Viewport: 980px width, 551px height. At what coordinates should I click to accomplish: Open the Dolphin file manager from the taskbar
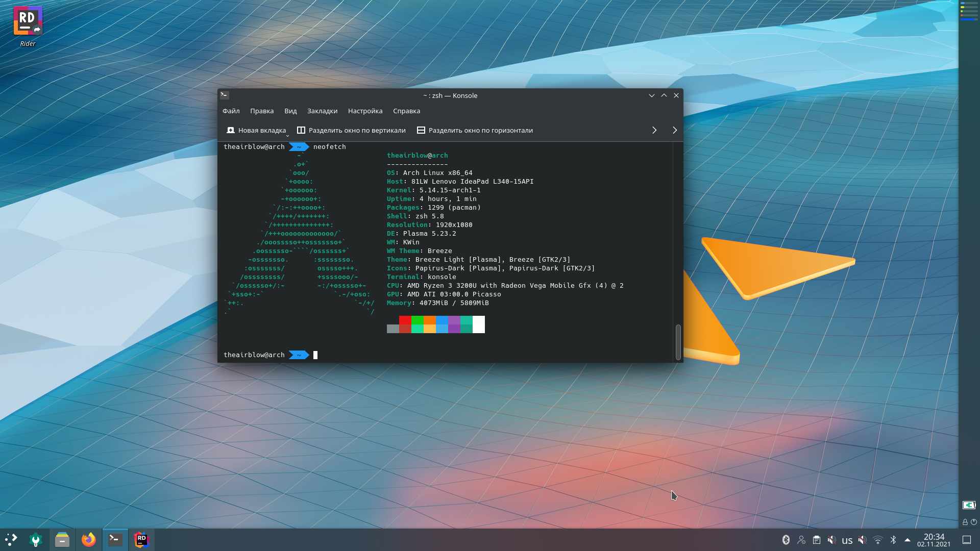pos(62,540)
